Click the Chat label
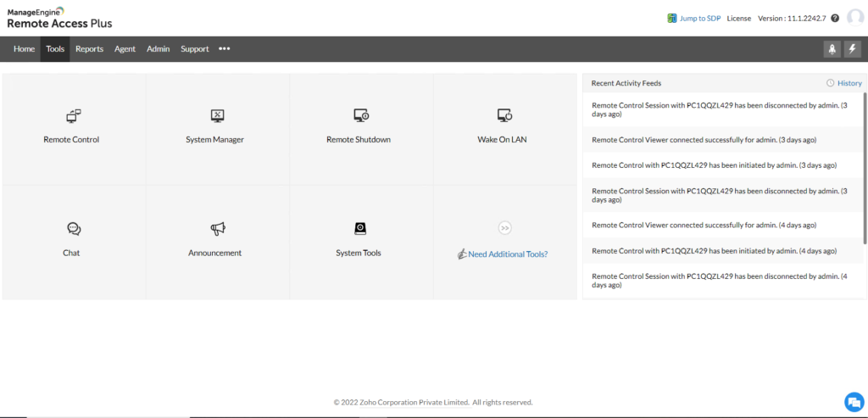Image resolution: width=868 pixels, height=418 pixels. point(71,253)
